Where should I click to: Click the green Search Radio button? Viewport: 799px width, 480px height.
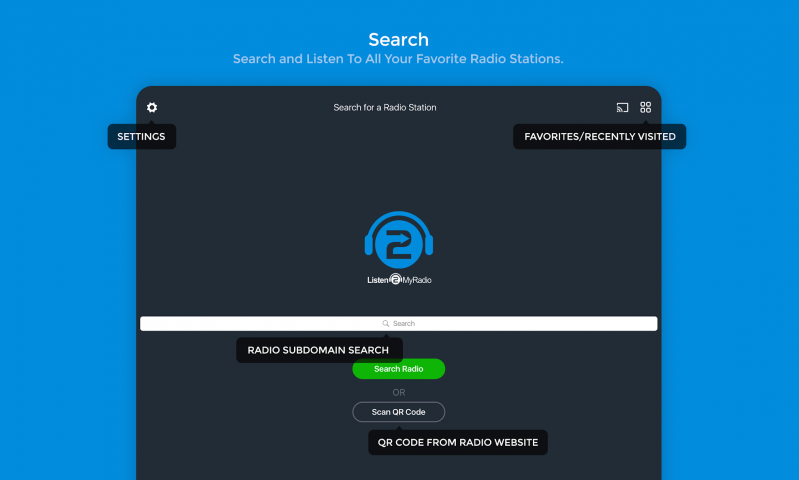[398, 369]
